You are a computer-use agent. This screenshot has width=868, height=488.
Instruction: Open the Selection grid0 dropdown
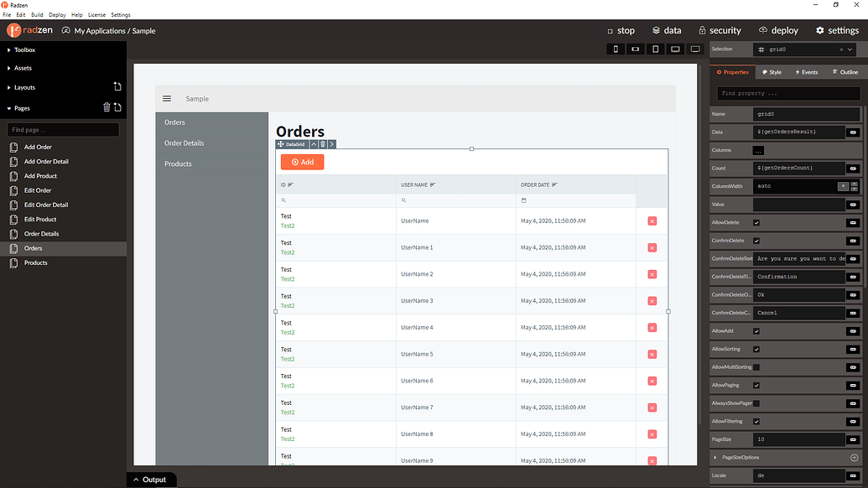[850, 49]
